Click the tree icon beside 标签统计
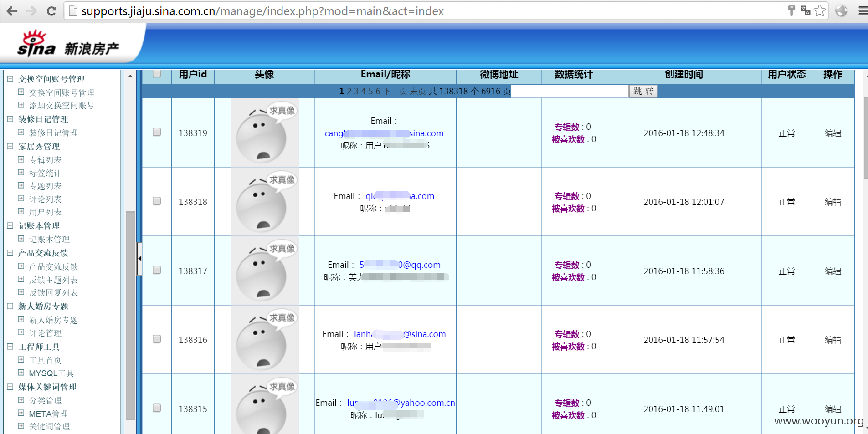868x434 pixels. [21, 173]
